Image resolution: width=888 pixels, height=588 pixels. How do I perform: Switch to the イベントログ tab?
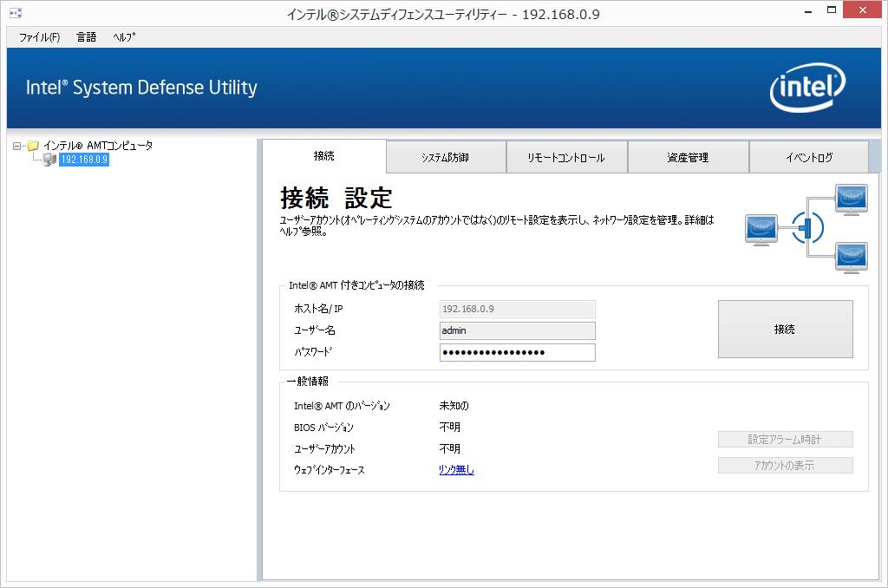point(809,158)
